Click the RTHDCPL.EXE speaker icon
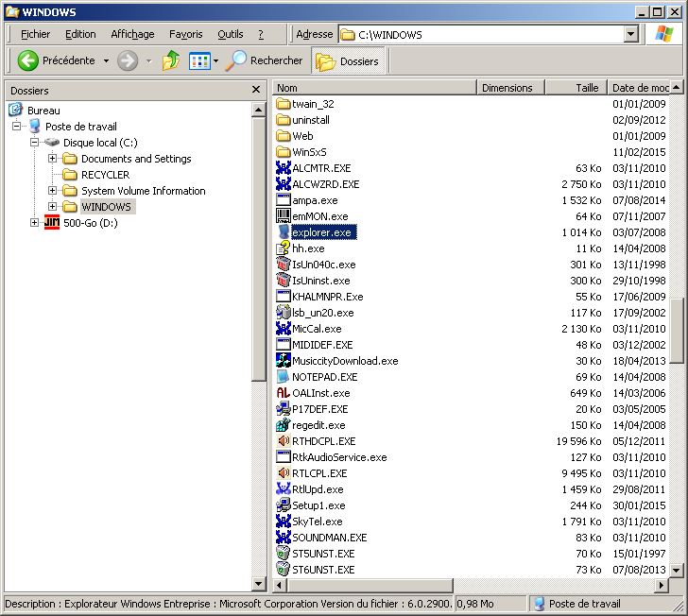 (x=284, y=441)
